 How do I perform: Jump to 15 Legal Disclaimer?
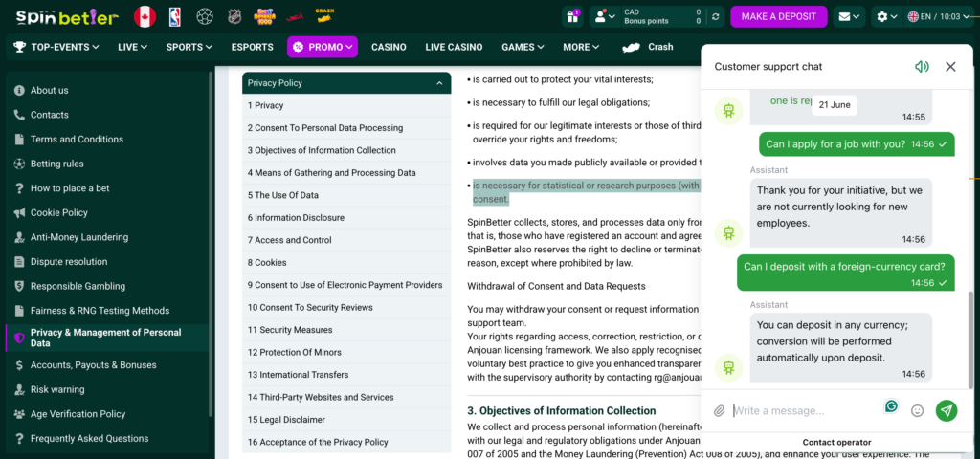tap(346, 420)
